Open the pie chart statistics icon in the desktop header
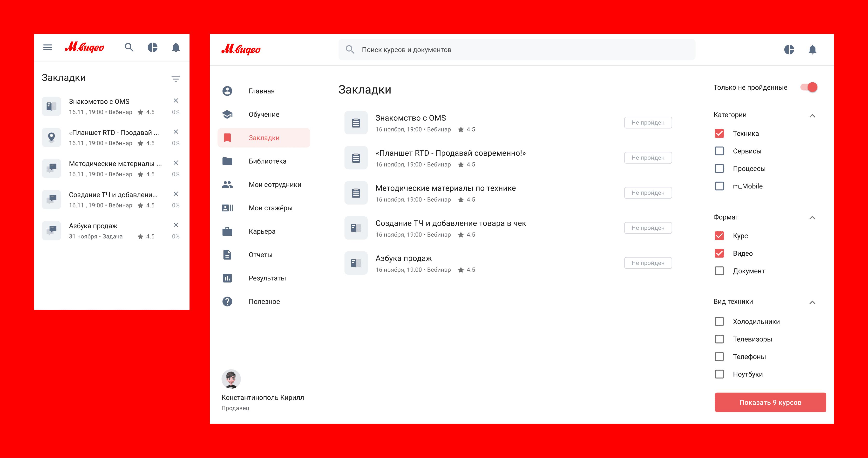This screenshot has width=868, height=458. pos(789,50)
